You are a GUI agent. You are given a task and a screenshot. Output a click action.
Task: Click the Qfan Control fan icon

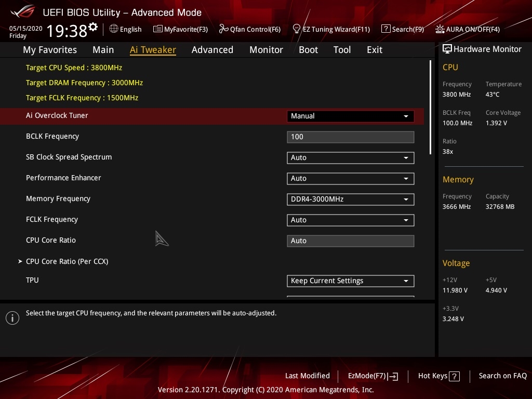coord(223,29)
